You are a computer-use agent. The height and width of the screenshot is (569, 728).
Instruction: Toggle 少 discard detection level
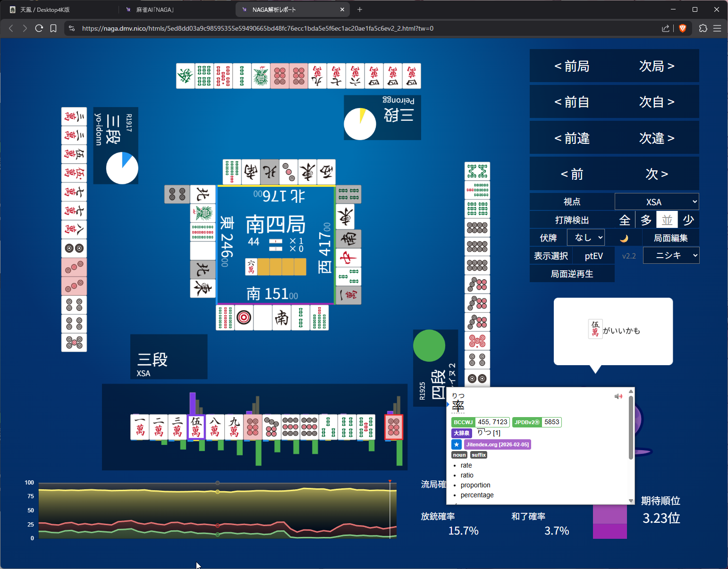688,220
